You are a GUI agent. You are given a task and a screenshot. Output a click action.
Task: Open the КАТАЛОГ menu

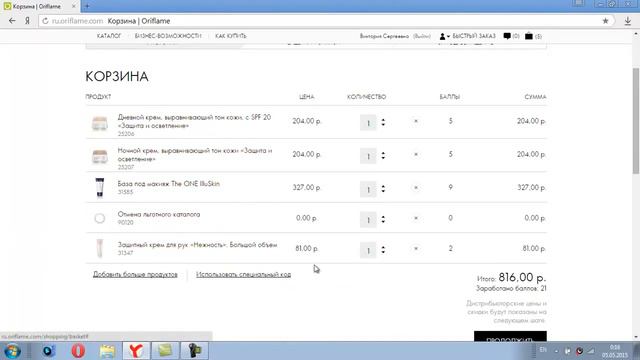pyautogui.click(x=109, y=36)
